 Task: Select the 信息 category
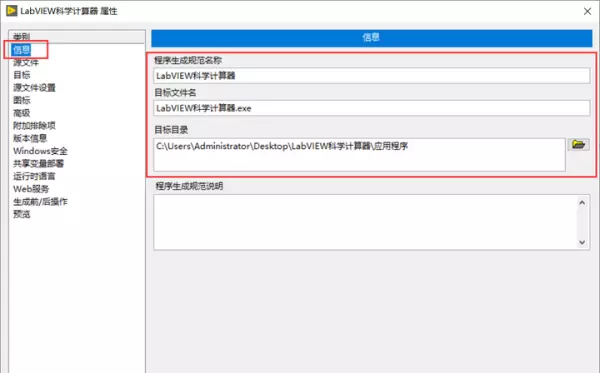point(21,50)
